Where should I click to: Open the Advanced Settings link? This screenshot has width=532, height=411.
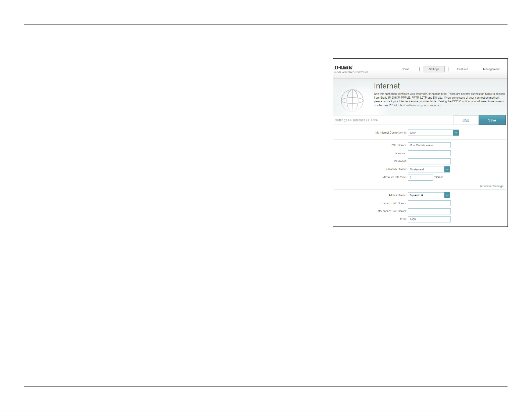click(x=492, y=186)
